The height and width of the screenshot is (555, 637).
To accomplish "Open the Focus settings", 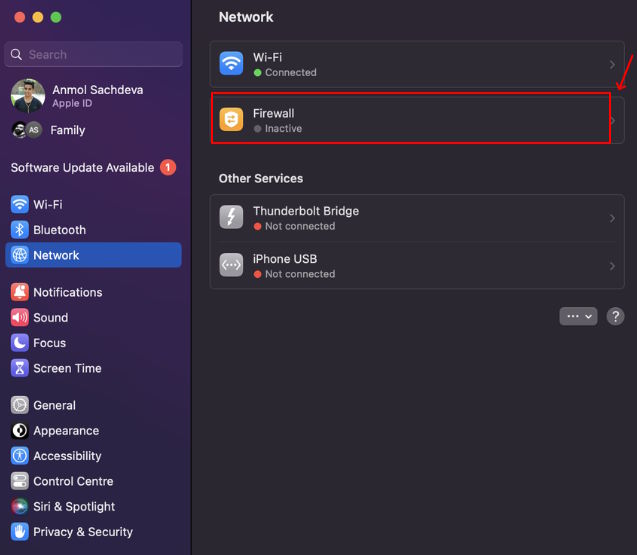I will click(x=93, y=343).
